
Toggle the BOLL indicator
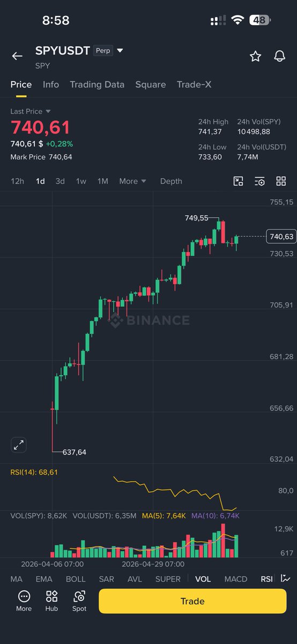(76, 579)
